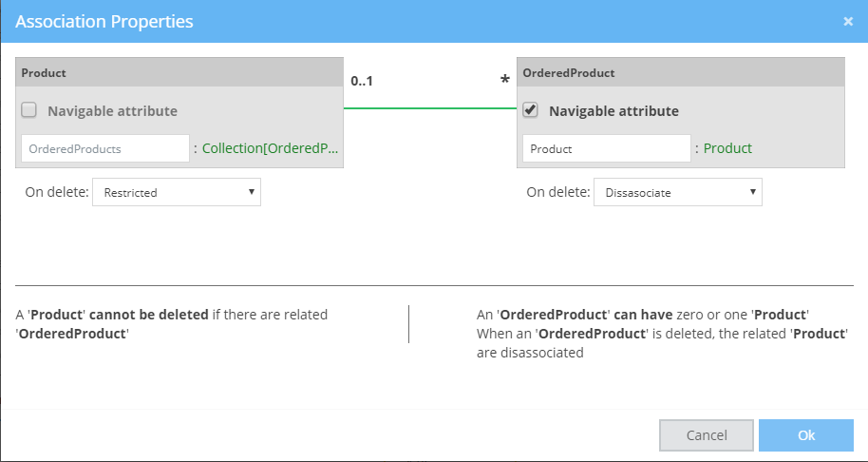The height and width of the screenshot is (462, 868).
Task: Open the Restricted on-delete dropdown
Action: coord(177,192)
